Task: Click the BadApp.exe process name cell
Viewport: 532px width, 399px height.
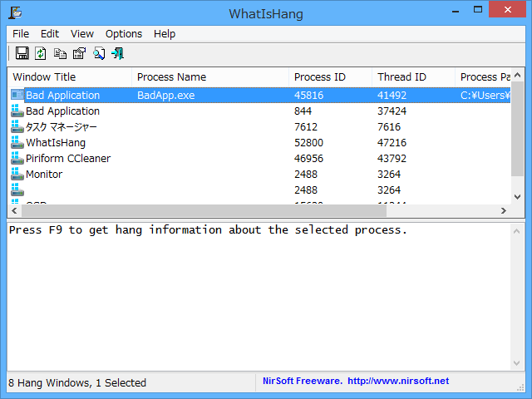Action: tap(166, 96)
